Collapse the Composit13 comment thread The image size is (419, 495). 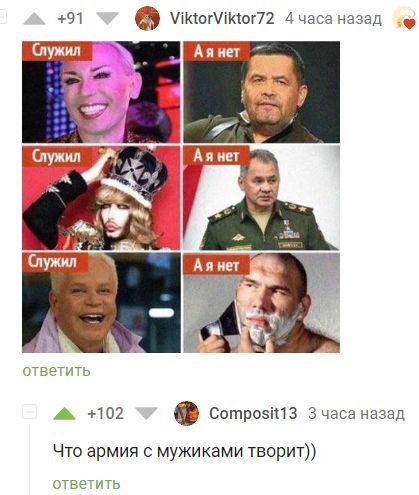pyautogui.click(x=29, y=412)
